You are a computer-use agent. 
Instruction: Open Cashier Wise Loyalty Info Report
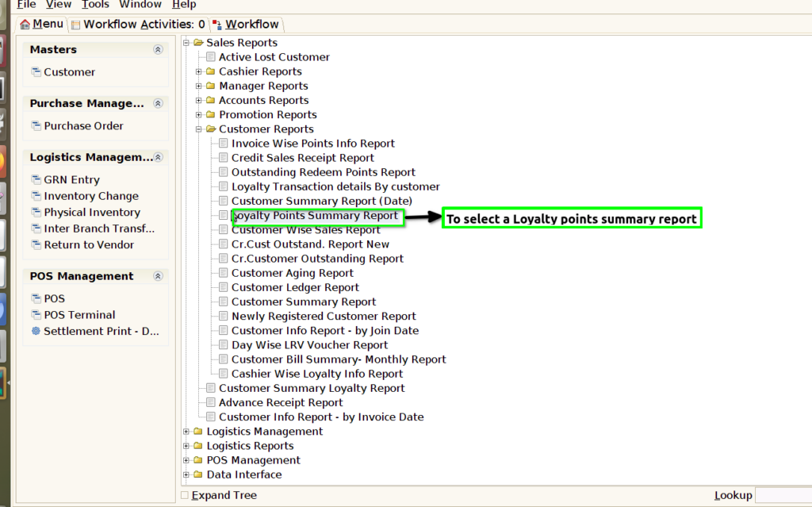pyautogui.click(x=317, y=374)
